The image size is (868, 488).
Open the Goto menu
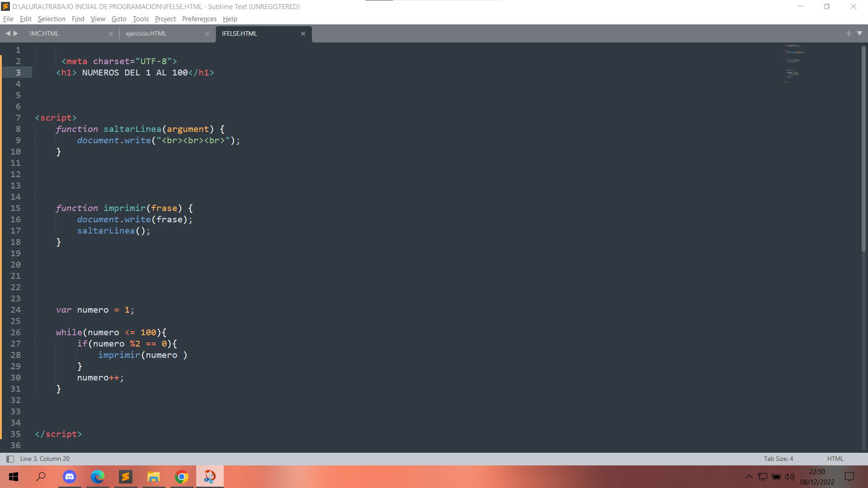click(119, 19)
